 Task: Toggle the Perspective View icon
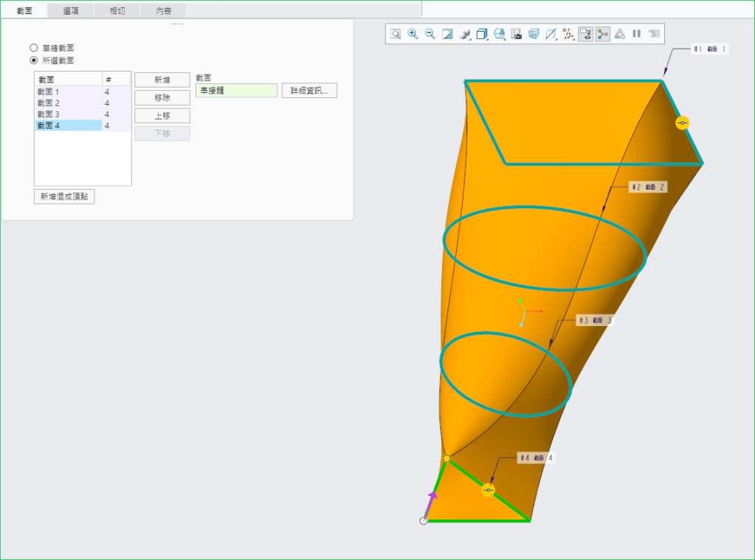point(534,34)
